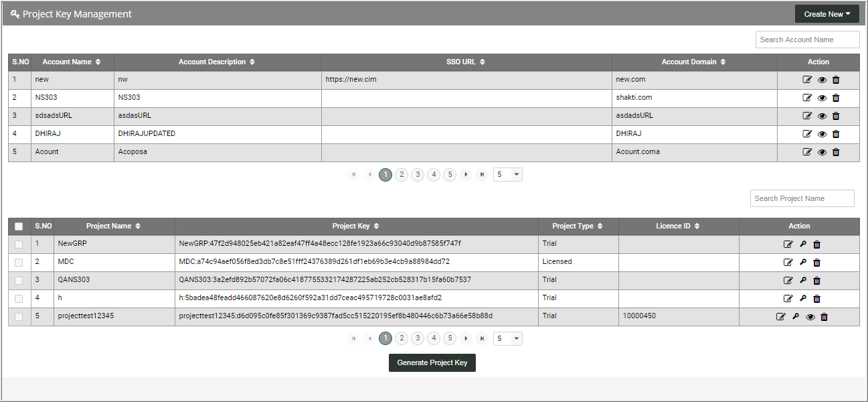The height and width of the screenshot is (402, 868).
Task: Delete the Acount account row
Action: [x=836, y=152]
